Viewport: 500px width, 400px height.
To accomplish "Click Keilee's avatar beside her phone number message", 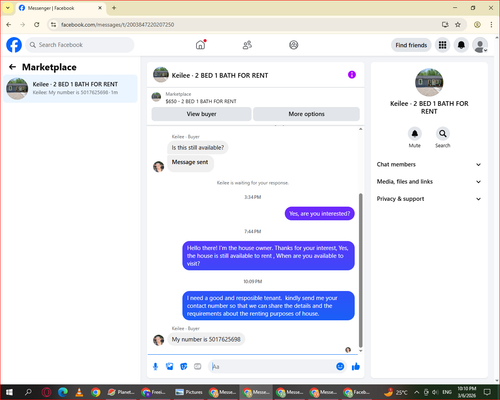I will tap(158, 340).
